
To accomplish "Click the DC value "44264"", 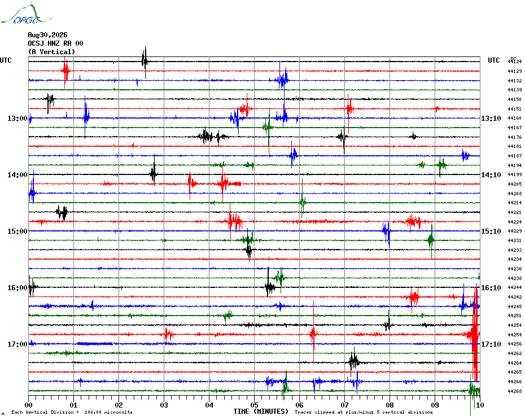I will (x=515, y=363).
